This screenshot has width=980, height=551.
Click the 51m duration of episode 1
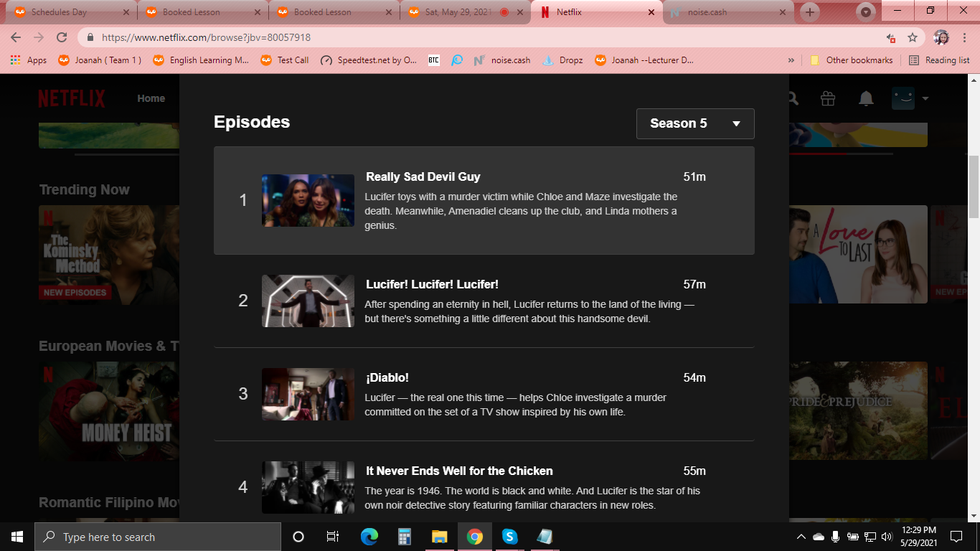(694, 176)
